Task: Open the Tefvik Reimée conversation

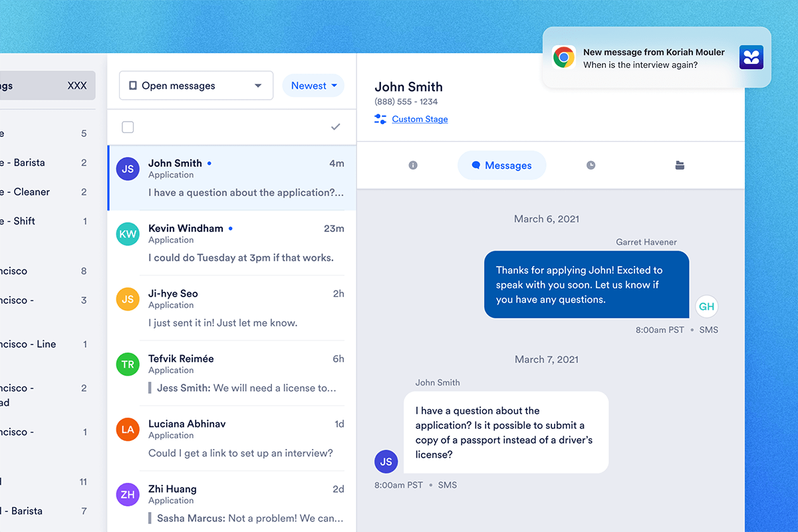Action: [233, 373]
